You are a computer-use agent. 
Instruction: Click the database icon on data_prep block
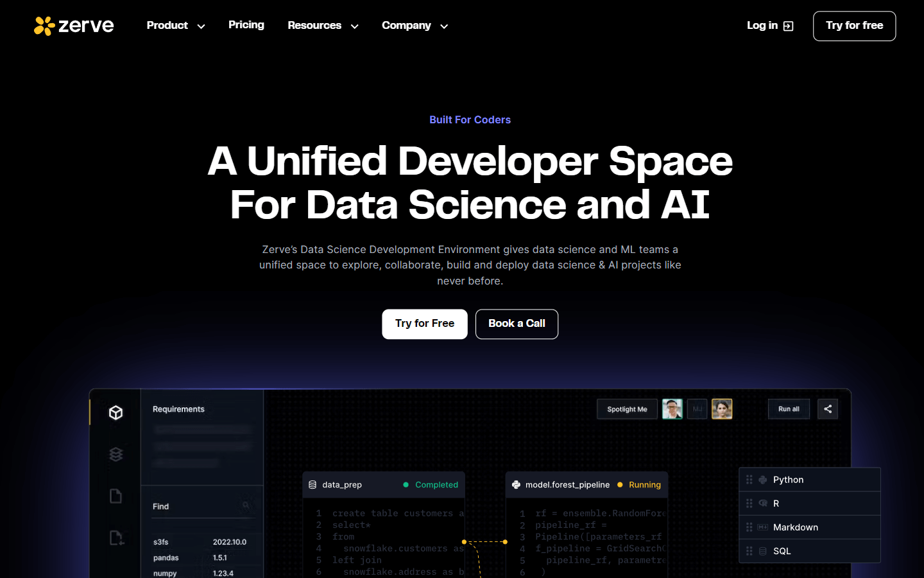(x=312, y=485)
